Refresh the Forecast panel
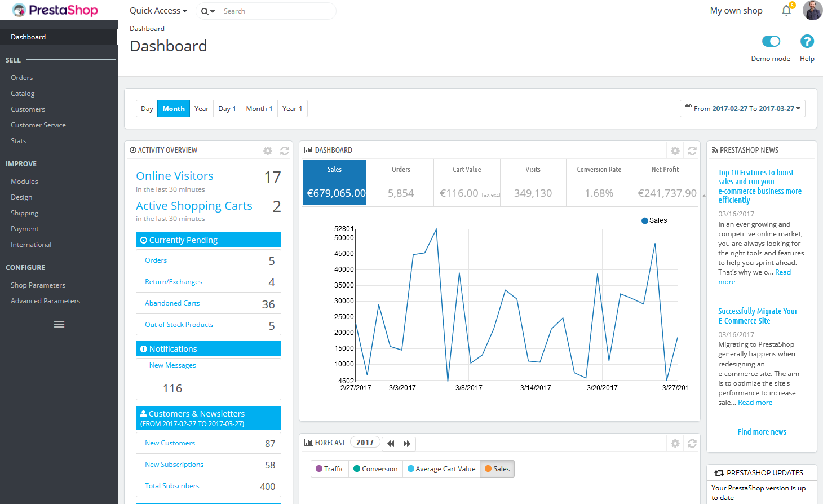This screenshot has height=504, width=823. point(692,444)
